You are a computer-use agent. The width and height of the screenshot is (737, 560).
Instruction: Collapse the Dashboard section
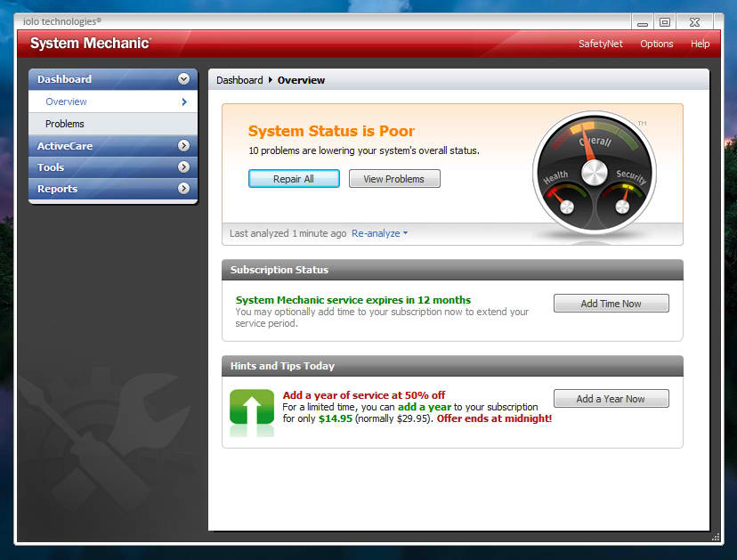(x=184, y=79)
